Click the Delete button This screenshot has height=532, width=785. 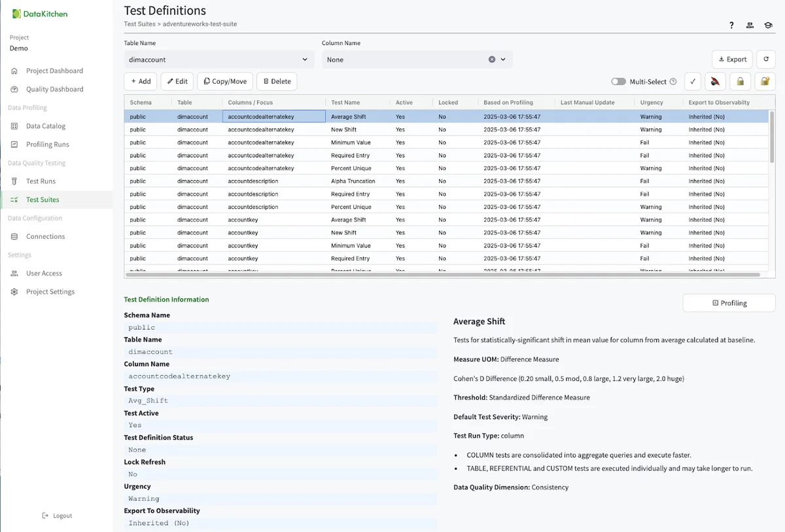[x=276, y=81]
